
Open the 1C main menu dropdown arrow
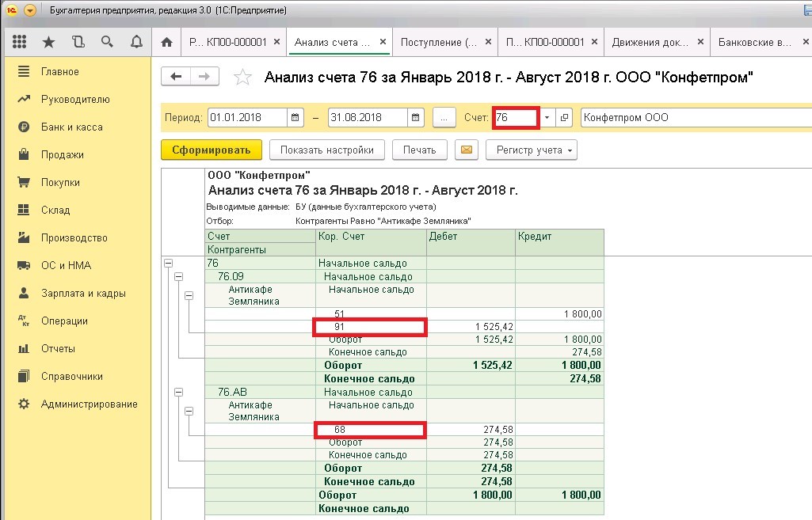[x=30, y=10]
